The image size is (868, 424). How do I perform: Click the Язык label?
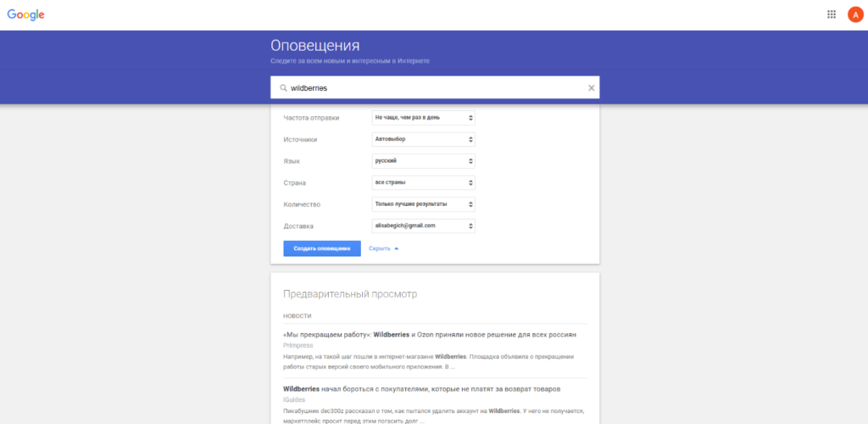[291, 161]
